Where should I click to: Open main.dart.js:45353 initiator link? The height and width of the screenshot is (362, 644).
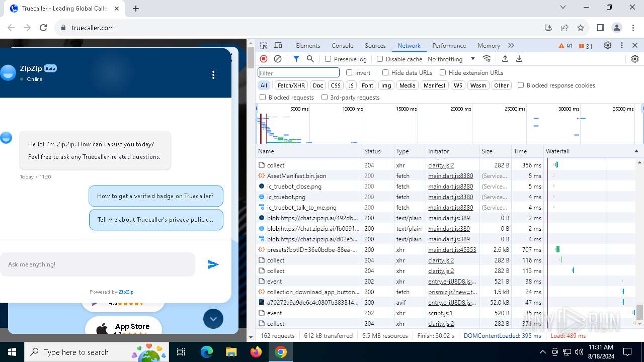point(452,249)
